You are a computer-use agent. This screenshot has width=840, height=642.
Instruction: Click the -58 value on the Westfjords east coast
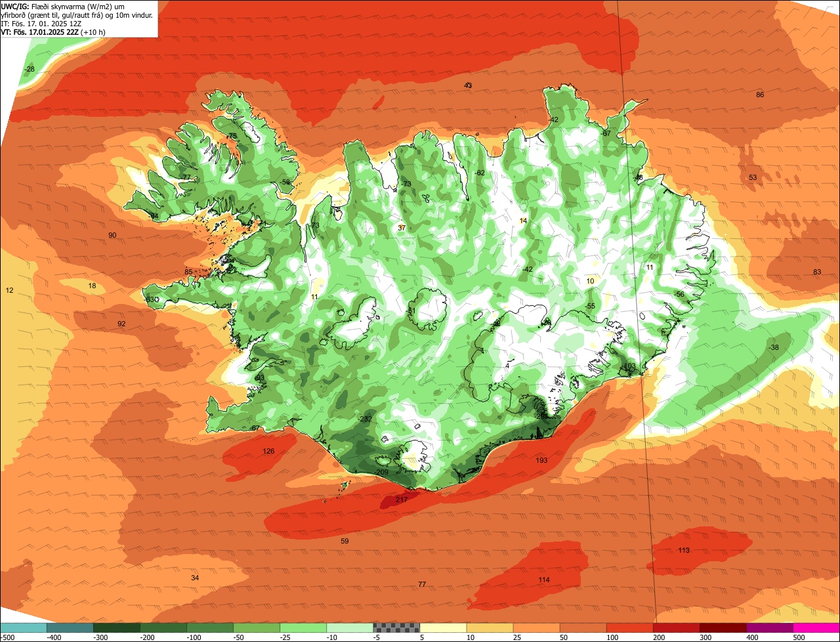click(285, 182)
